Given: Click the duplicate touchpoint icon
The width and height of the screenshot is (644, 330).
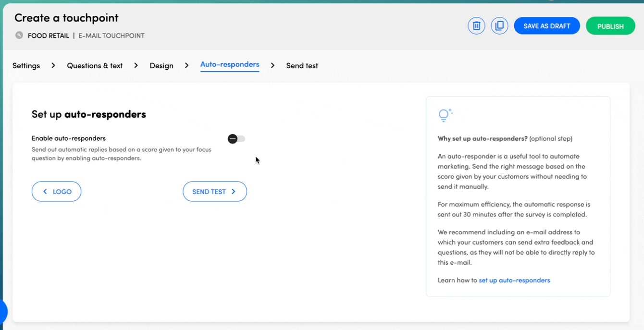Looking at the screenshot, I should point(499,26).
